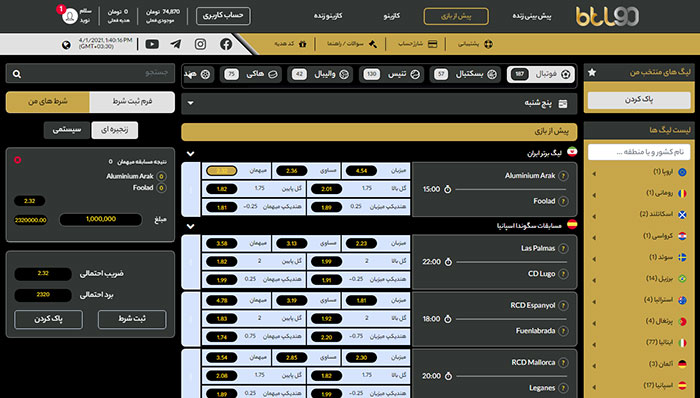Select draw odds 2.36 for Aluminium Arak match
Viewport: 700px width, 398px height.
coord(291,170)
